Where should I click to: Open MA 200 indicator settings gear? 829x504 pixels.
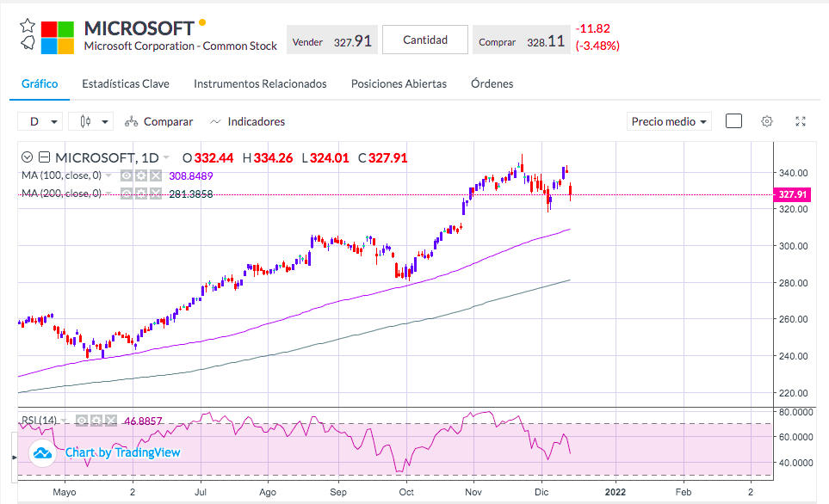140,194
